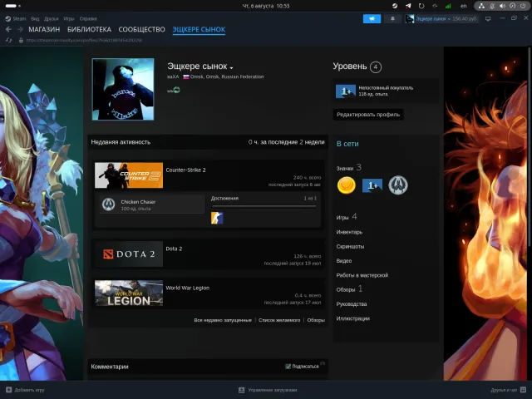Go forward with the right arrow
This screenshot has width=532, height=399.
click(x=20, y=30)
